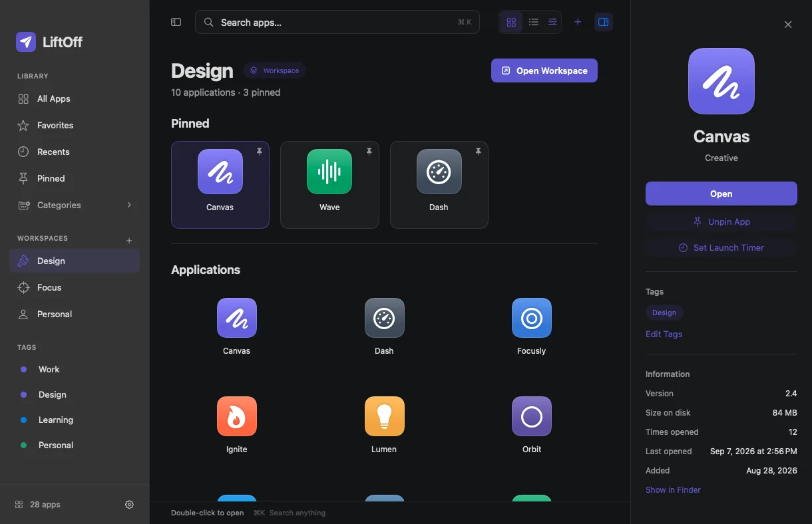The height and width of the screenshot is (524, 812).
Task: Select the pinned Wave card
Action: tap(329, 185)
